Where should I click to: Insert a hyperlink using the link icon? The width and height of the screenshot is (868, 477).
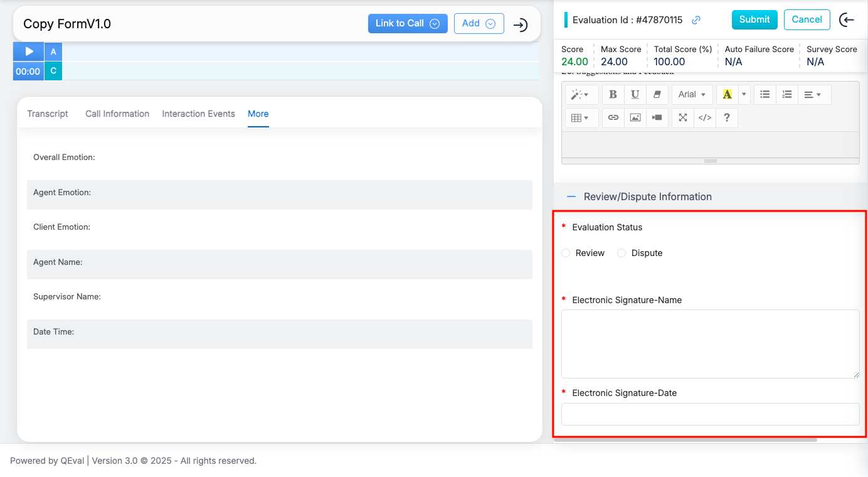click(613, 117)
